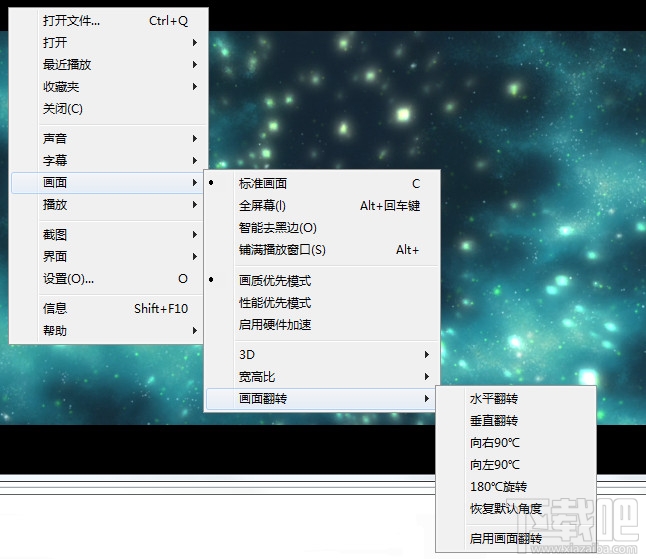Expand the 宽高比 submenu

coord(322,377)
